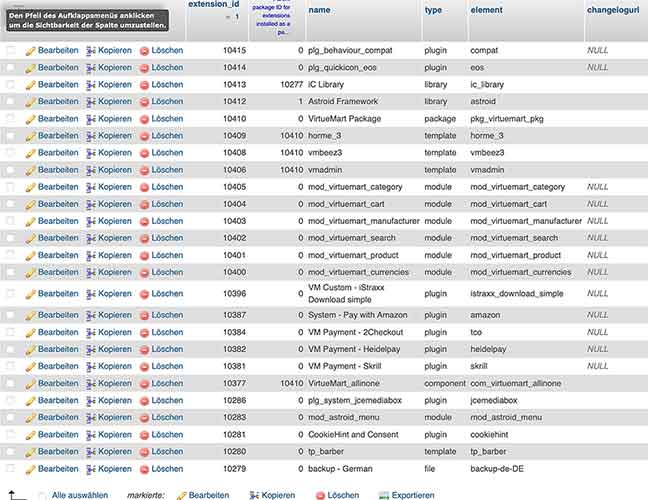Click NULL changelogurl in row 10415
Screen dimensions: 648x500
597,50
